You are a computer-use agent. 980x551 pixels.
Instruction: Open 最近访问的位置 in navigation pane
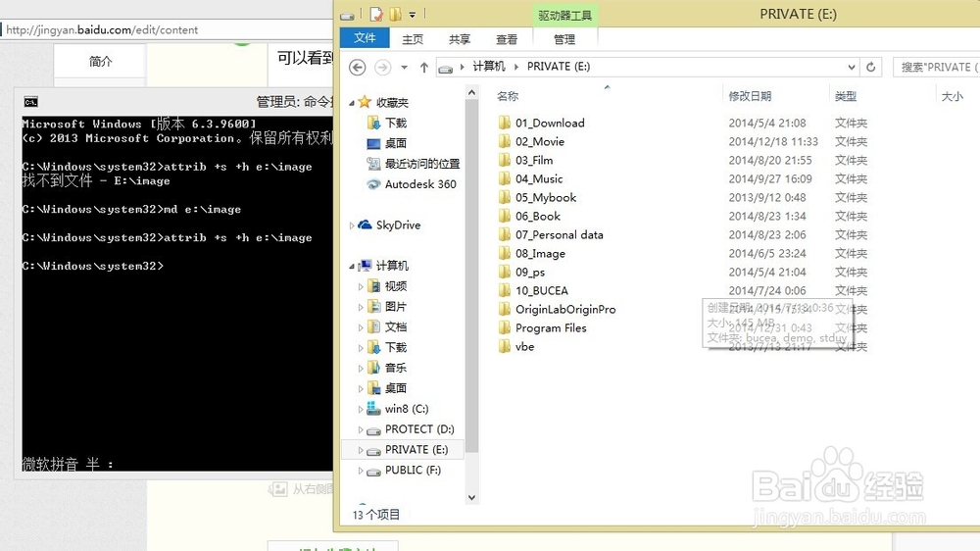click(x=421, y=164)
